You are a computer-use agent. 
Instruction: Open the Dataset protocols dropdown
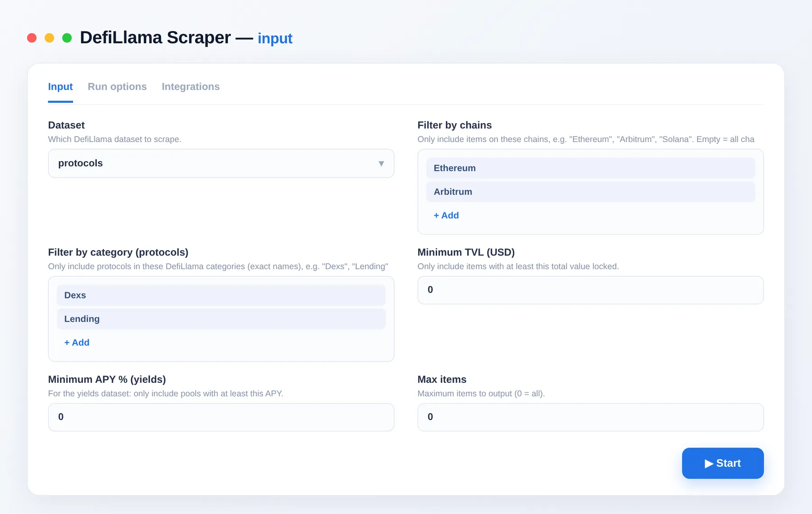point(221,163)
